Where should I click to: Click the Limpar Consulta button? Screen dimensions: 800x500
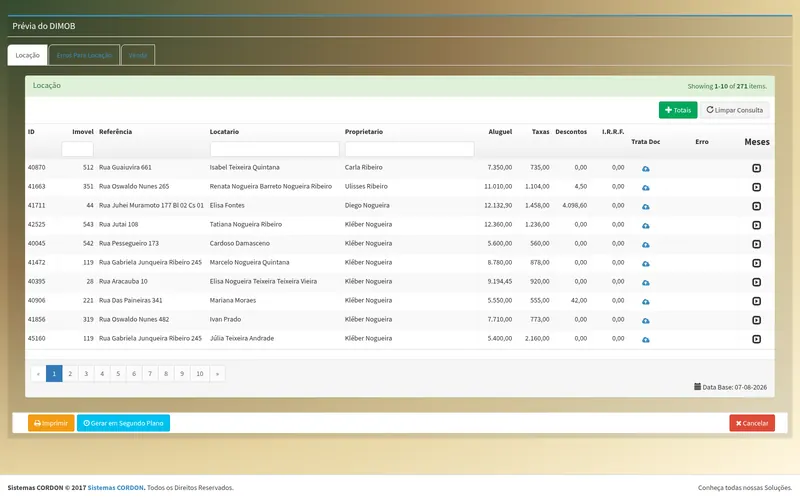coord(734,110)
